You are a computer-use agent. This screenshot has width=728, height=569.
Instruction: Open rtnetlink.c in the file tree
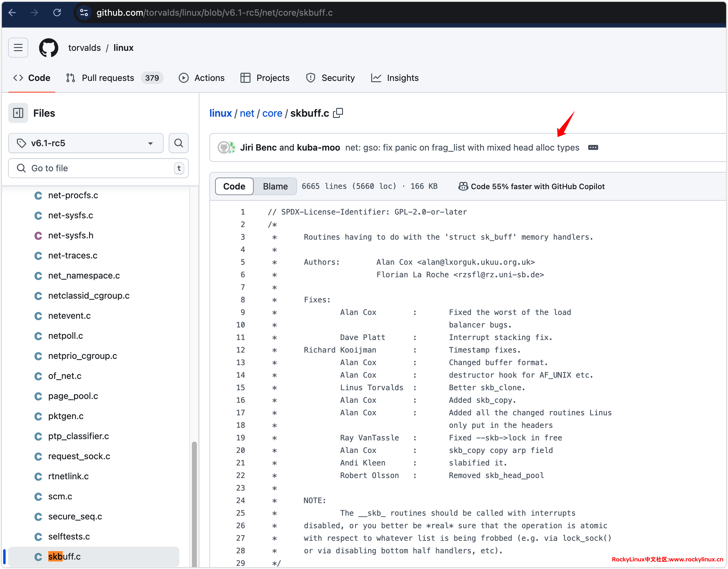[x=68, y=476]
